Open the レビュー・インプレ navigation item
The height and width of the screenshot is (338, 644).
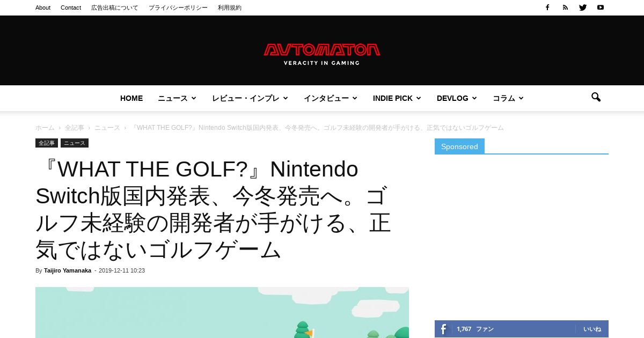point(246,98)
